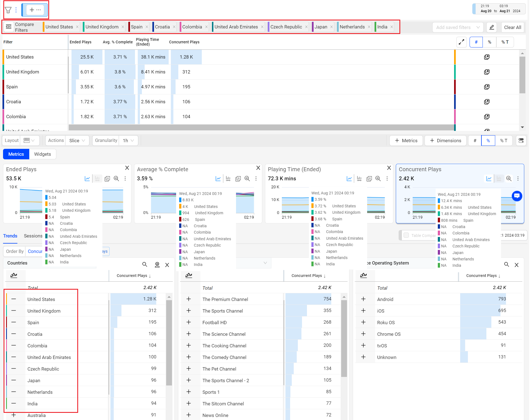Switch to the Widgets tab
Viewport: 530px width, 420px height.
pos(43,154)
